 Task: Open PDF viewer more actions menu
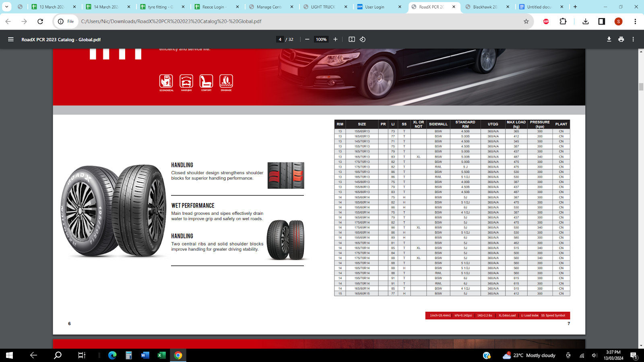click(x=633, y=39)
